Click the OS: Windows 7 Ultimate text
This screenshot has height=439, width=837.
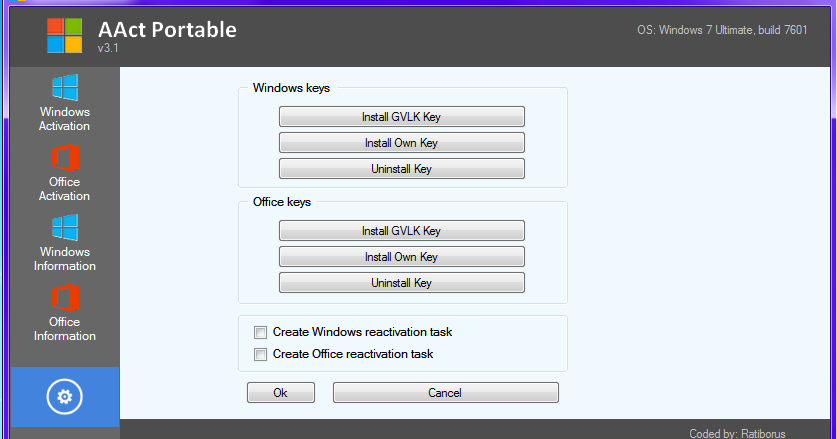(722, 30)
